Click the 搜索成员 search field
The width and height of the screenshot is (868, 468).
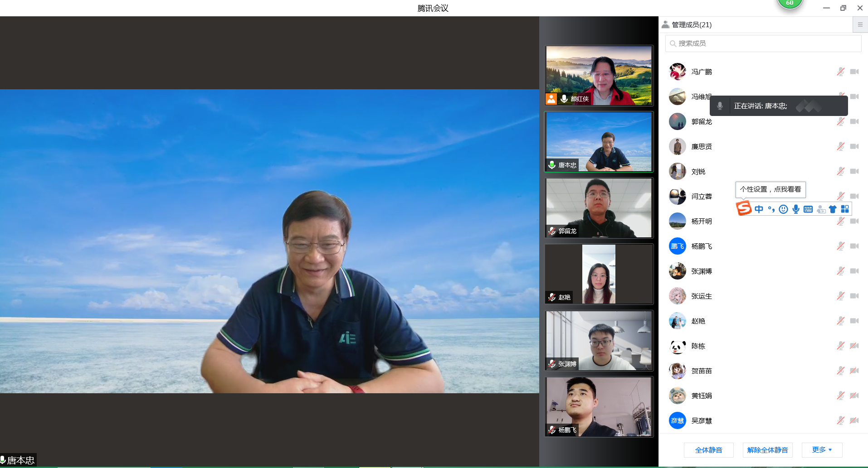pos(763,43)
